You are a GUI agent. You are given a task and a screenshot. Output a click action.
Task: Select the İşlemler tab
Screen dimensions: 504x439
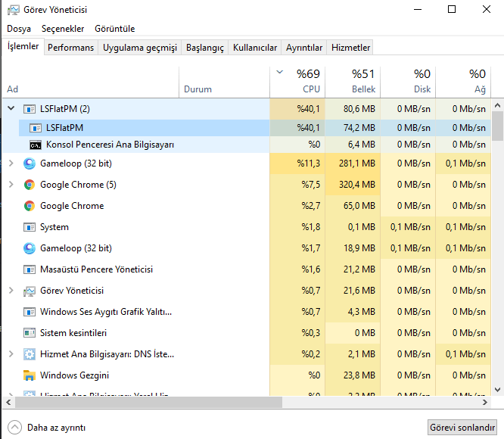(23, 46)
